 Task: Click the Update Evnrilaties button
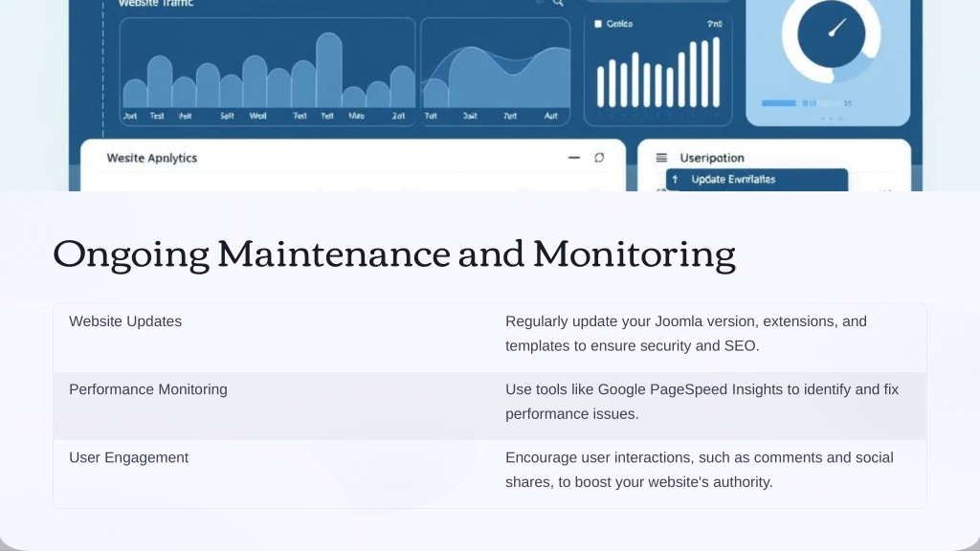[757, 180]
